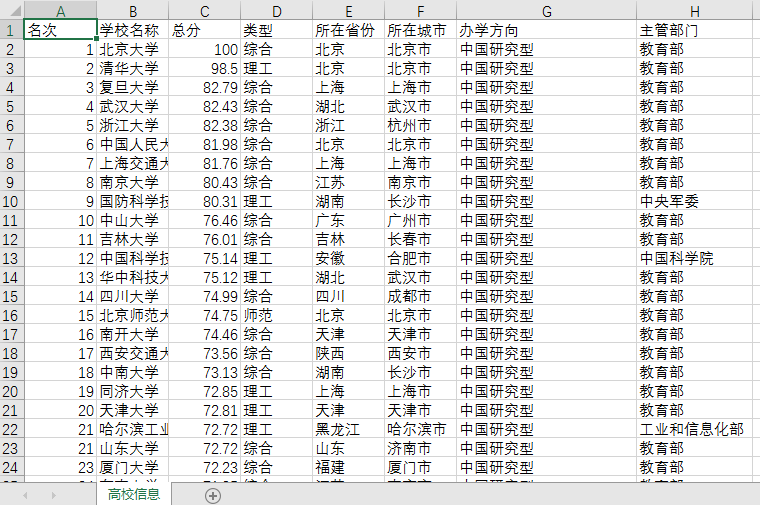Select the 山东大学 cell
760x505 pixels.
click(x=133, y=448)
